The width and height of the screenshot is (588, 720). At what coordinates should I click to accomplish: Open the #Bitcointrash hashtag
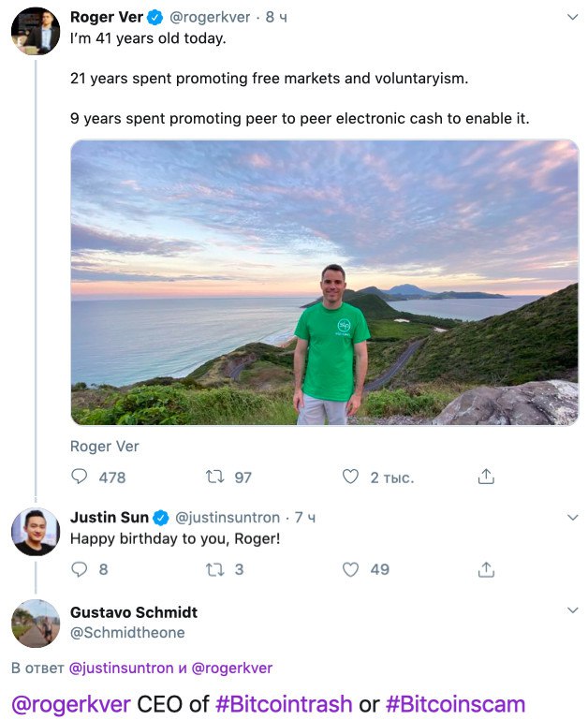click(x=284, y=704)
